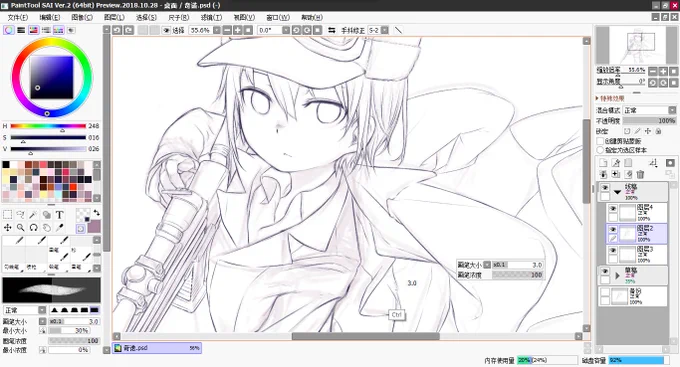Click the undo button in the toolbar
Viewport: 680px width, 367px height.
pos(117,30)
